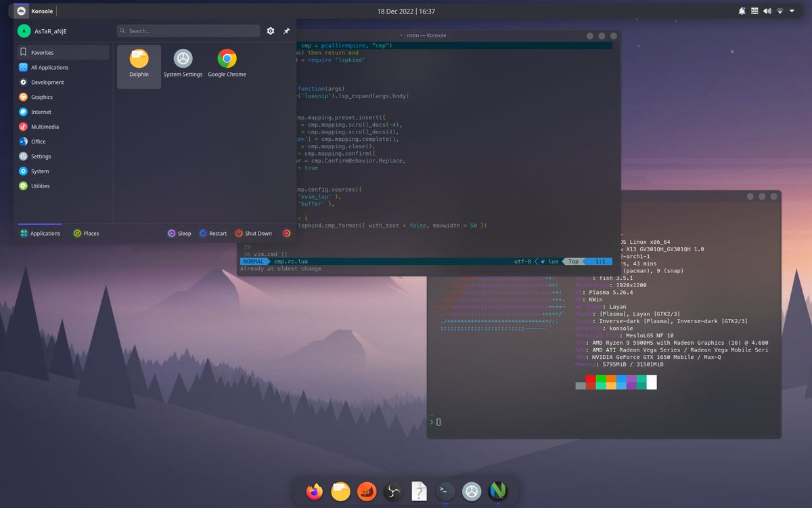
Task: Click '5795MiB / 31501MiB' memory line
Action: 632,364
